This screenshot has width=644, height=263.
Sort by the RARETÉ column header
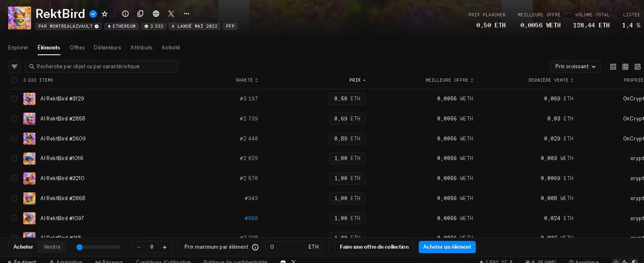(247, 80)
